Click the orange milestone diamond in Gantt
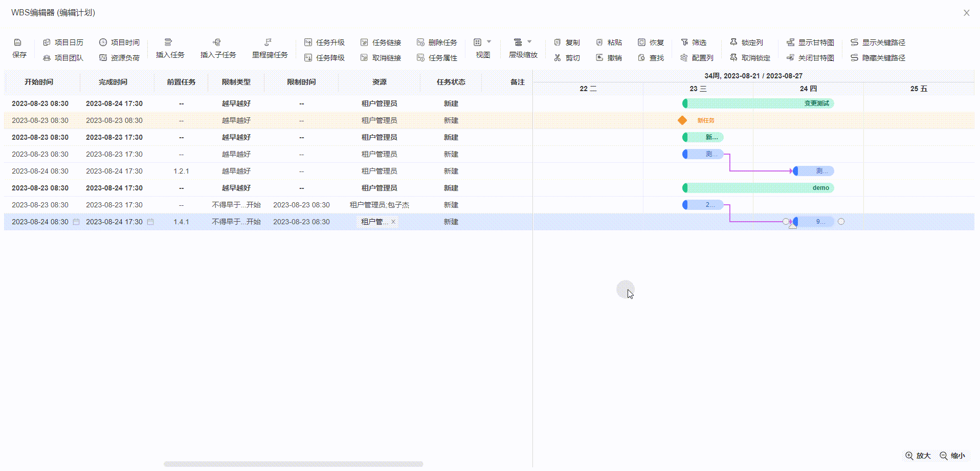 pos(682,120)
